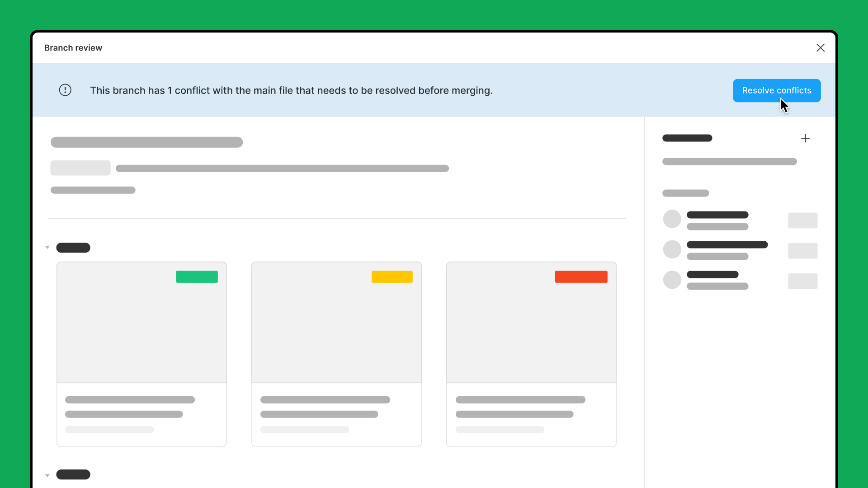The height and width of the screenshot is (488, 868).
Task: Close the Branch review dialog
Action: click(x=821, y=47)
